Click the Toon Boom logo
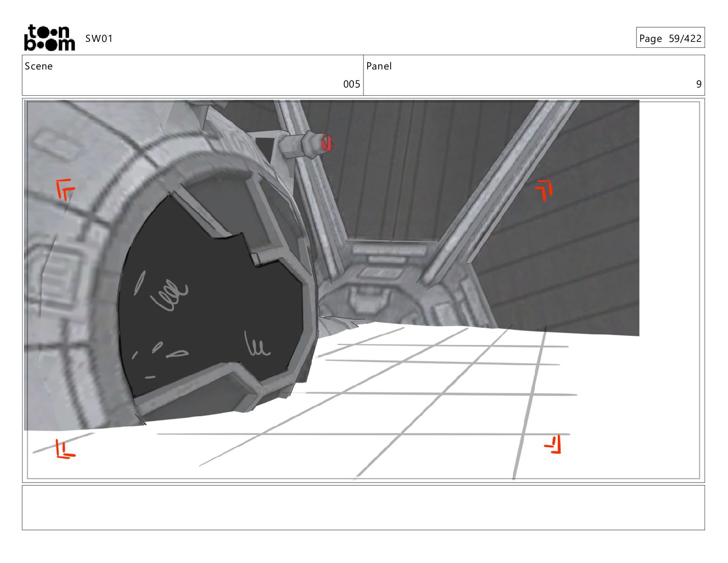Viewport: 728px width, 563px height. click(x=49, y=38)
